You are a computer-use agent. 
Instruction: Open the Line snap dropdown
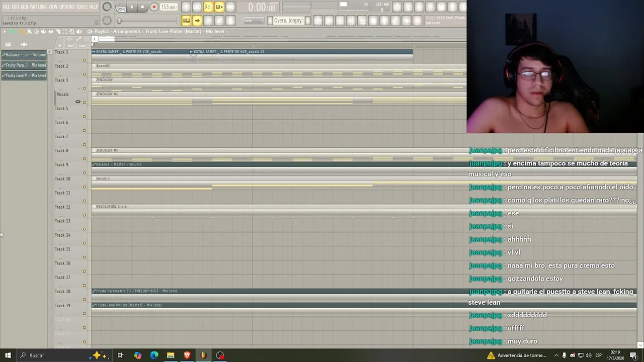[x=254, y=21]
